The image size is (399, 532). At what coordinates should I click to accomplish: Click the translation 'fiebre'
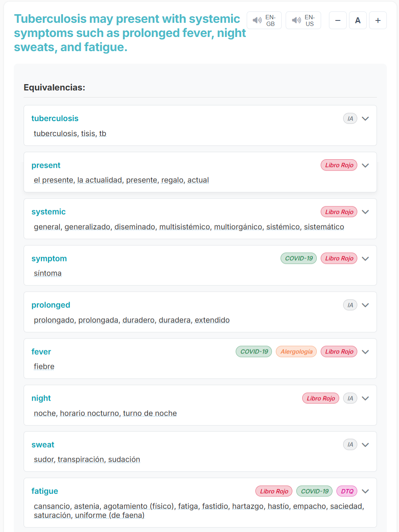click(44, 366)
